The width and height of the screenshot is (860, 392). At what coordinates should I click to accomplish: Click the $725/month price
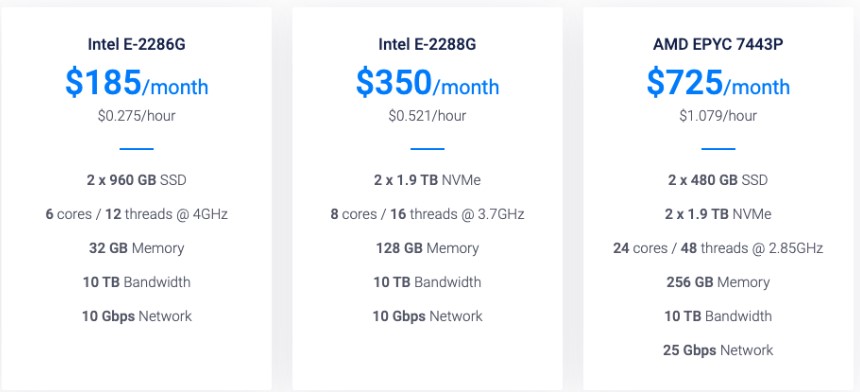tap(718, 83)
